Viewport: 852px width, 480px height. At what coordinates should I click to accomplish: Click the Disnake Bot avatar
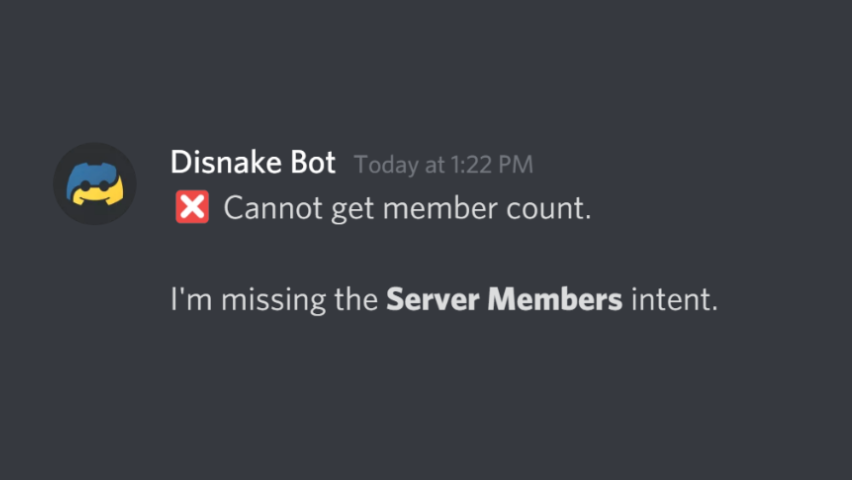94,183
